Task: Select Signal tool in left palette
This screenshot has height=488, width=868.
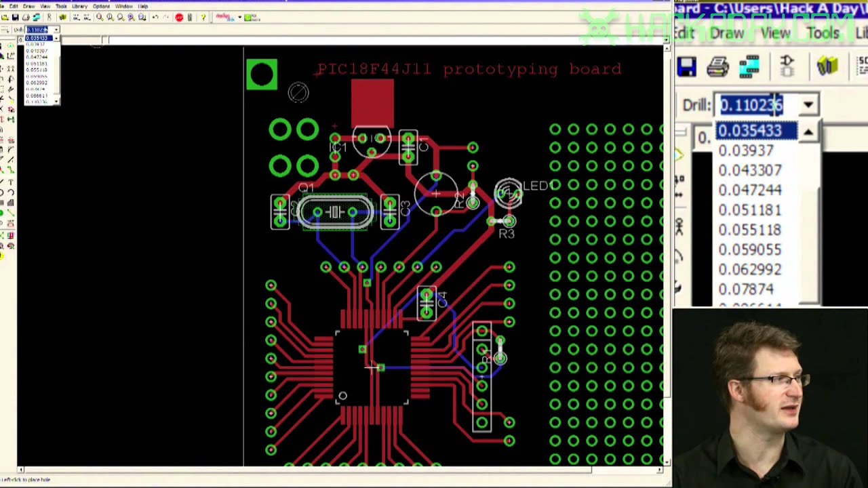Action: 11,211
